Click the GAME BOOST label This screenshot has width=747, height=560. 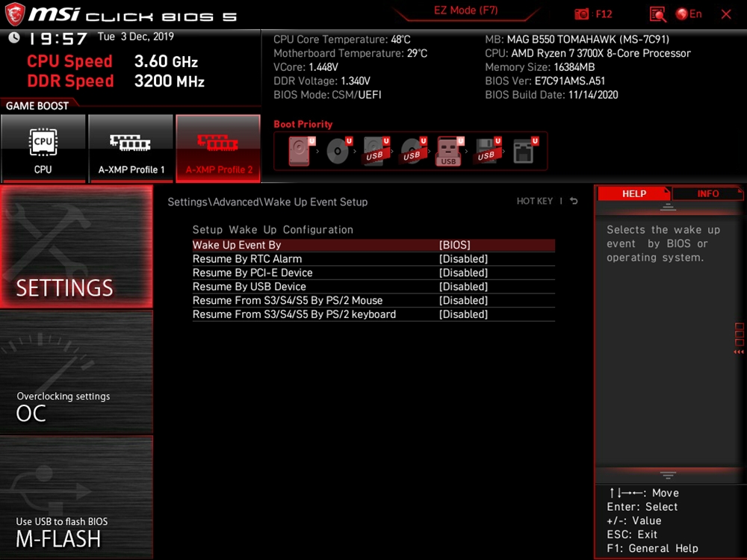37,106
